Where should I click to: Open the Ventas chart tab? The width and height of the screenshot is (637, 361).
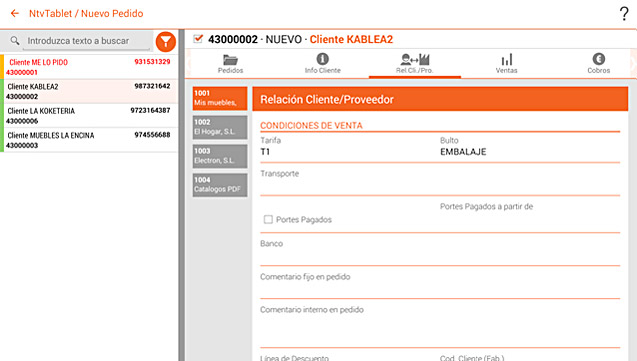(x=507, y=64)
